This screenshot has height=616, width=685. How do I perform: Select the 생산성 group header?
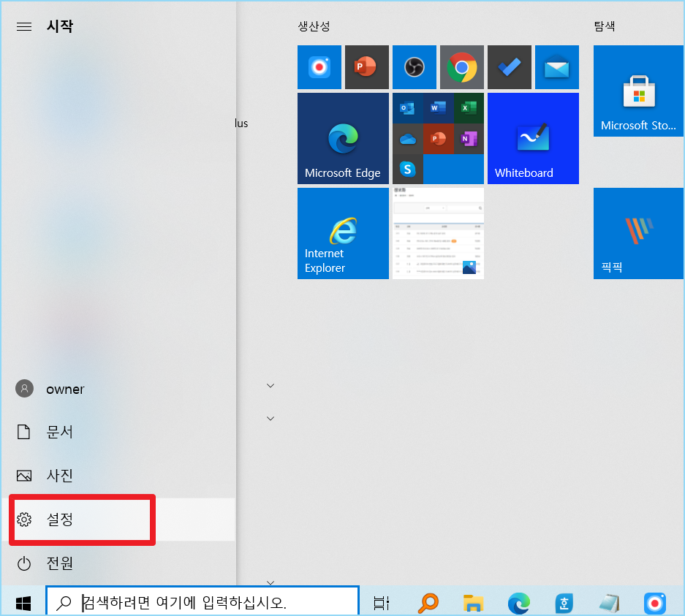pos(314,26)
